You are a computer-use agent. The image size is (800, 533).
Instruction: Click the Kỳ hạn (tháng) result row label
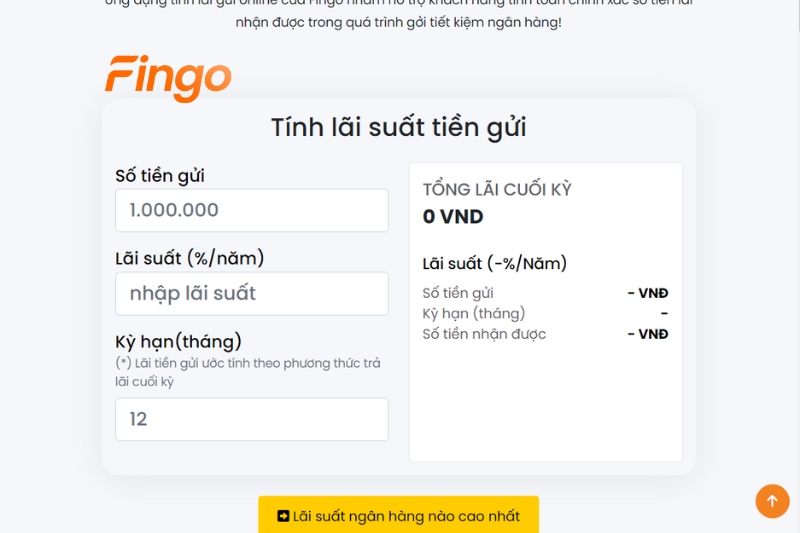click(473, 313)
